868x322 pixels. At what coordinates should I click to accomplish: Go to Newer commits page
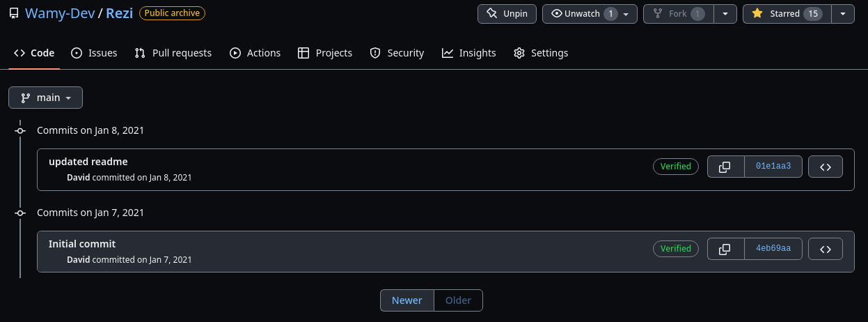pos(407,300)
